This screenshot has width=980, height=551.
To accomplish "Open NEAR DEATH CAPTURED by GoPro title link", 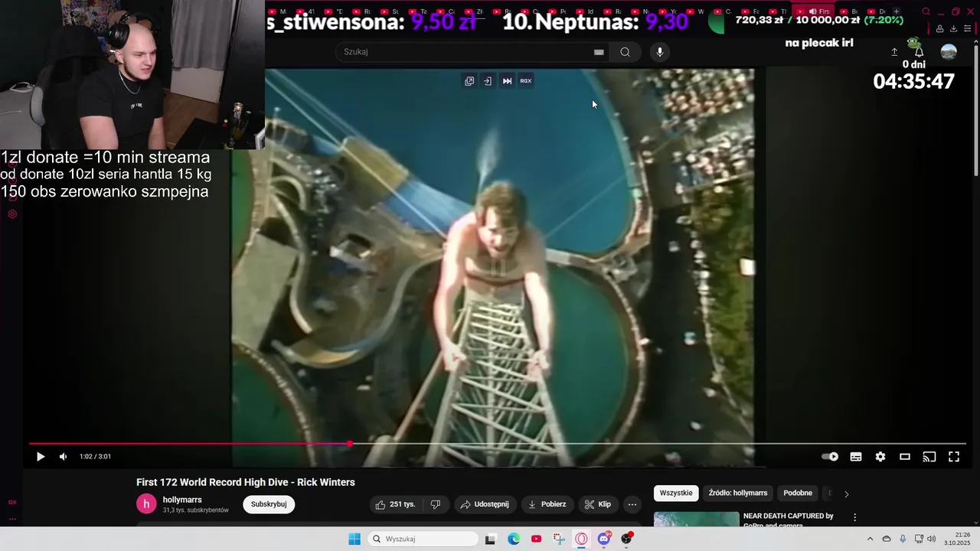I will (789, 520).
